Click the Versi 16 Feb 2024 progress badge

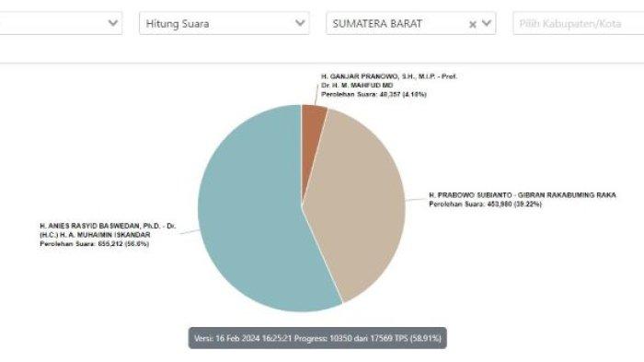point(317,338)
